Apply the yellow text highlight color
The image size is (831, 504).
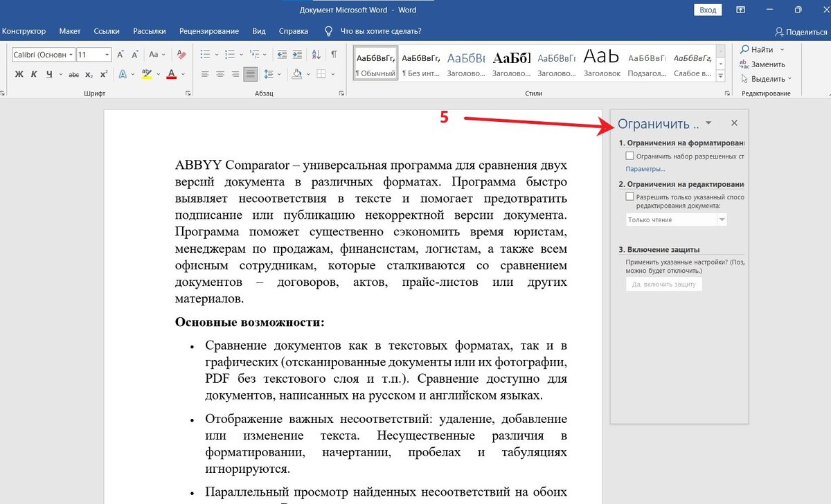click(x=147, y=74)
